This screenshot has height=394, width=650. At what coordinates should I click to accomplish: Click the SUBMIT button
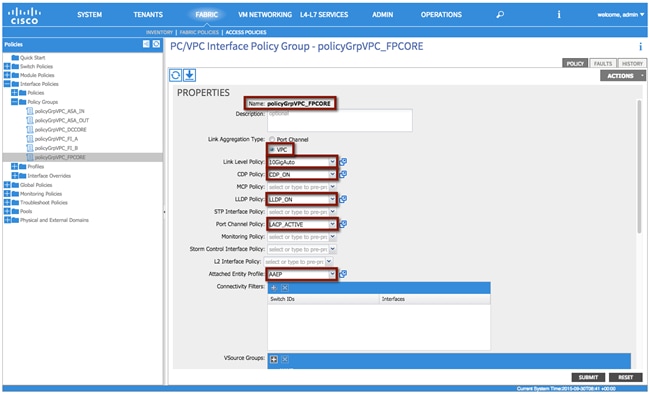coord(588,377)
